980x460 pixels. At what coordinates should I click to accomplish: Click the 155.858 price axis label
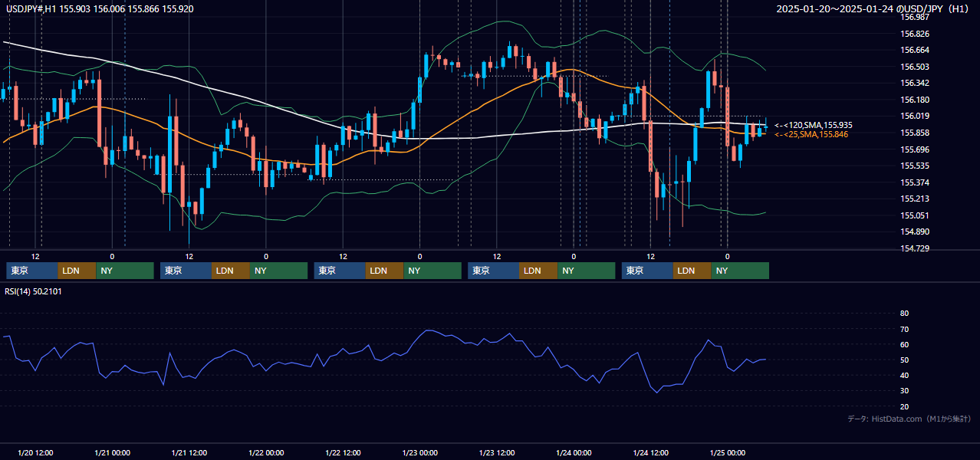click(x=915, y=133)
